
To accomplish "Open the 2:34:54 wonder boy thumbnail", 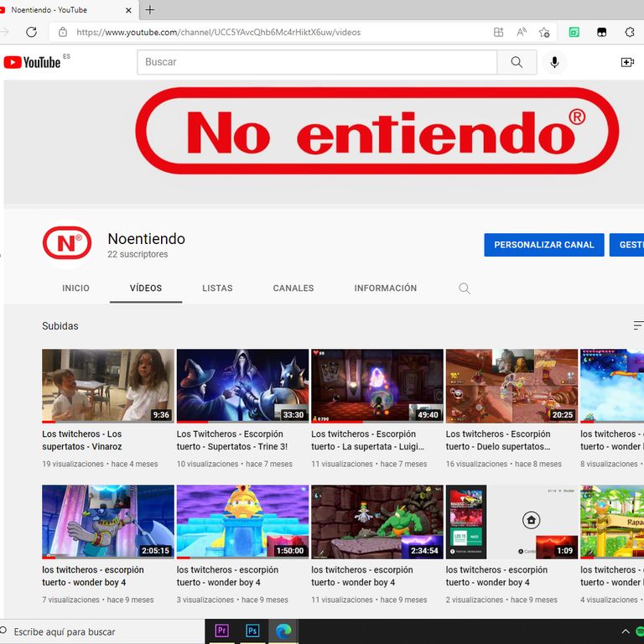I will point(377,522).
